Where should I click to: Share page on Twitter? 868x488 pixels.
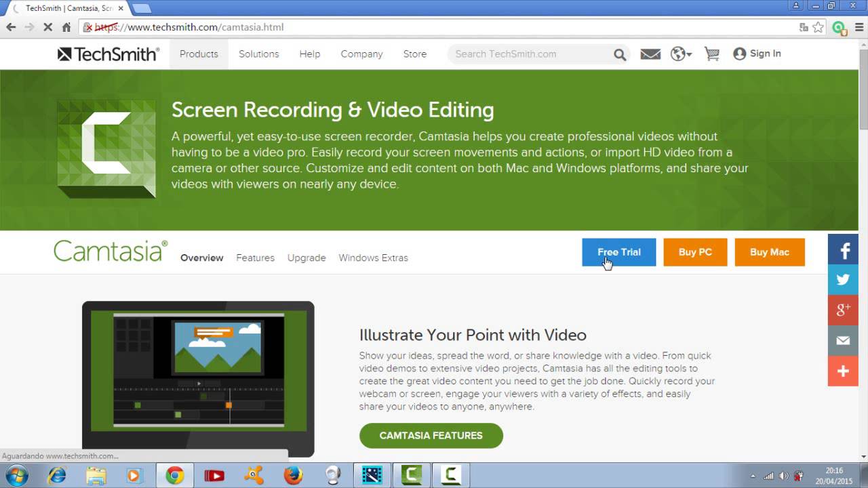[x=843, y=280]
